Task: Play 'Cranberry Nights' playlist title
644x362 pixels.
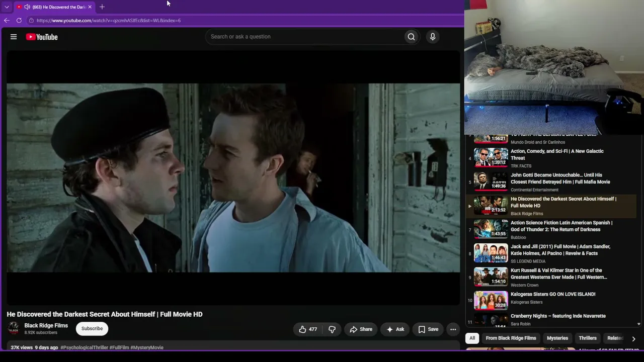Action: point(558,316)
